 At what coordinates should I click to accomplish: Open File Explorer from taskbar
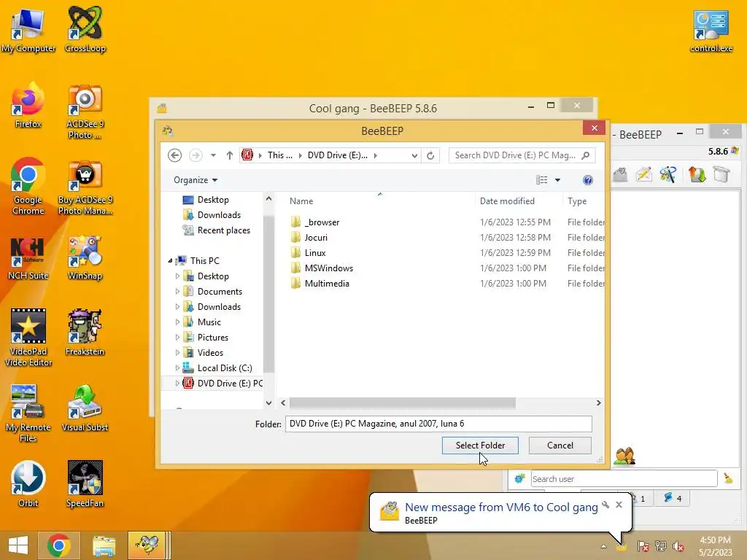click(104, 545)
